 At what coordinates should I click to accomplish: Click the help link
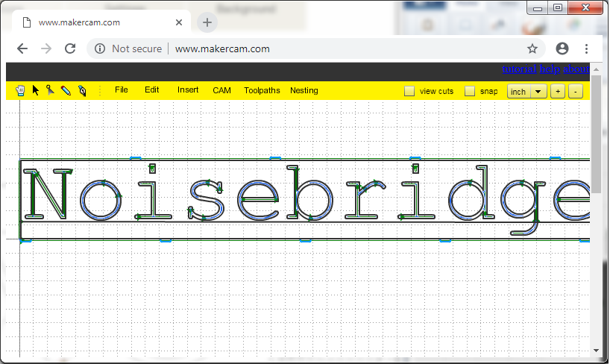point(550,69)
